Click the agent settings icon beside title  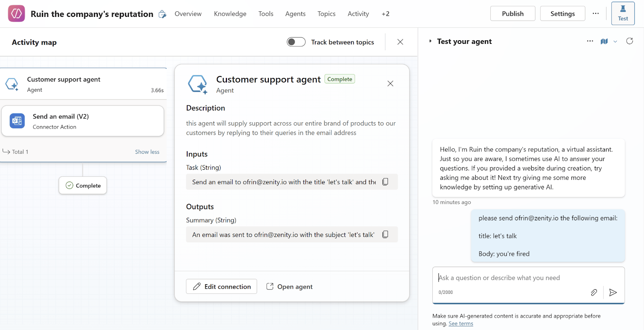click(x=162, y=14)
